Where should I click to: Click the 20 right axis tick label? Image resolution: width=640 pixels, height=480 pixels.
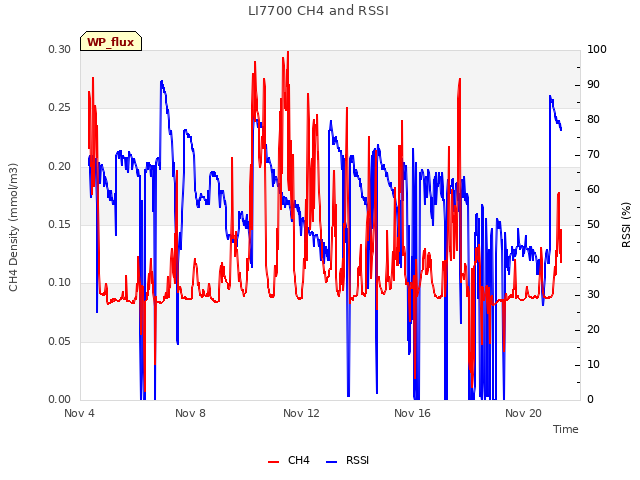tap(593, 329)
